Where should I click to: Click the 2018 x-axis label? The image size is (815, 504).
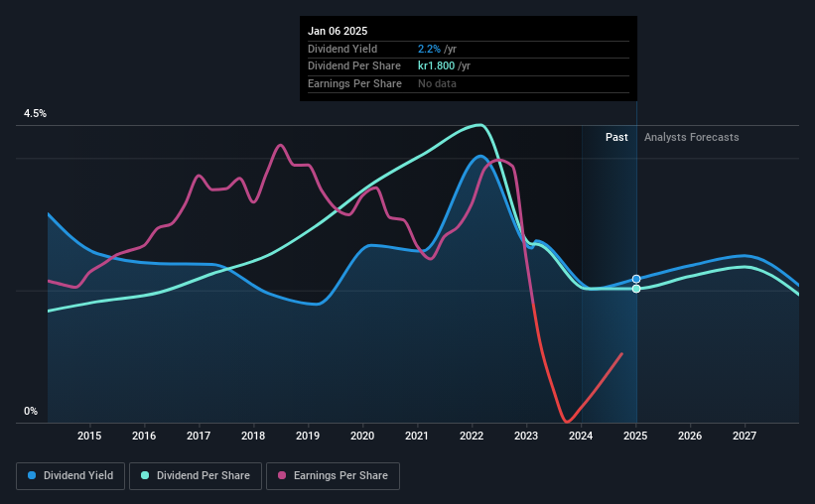coord(253,436)
